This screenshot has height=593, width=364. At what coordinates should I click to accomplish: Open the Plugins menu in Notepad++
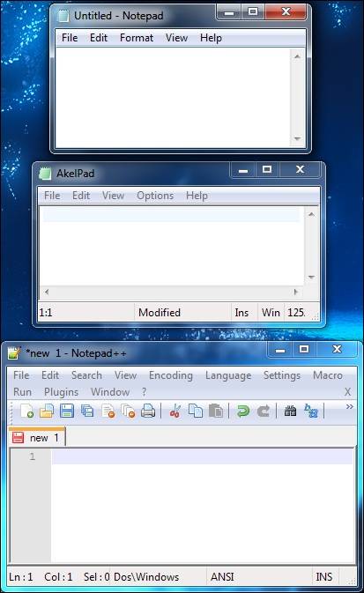pos(62,392)
